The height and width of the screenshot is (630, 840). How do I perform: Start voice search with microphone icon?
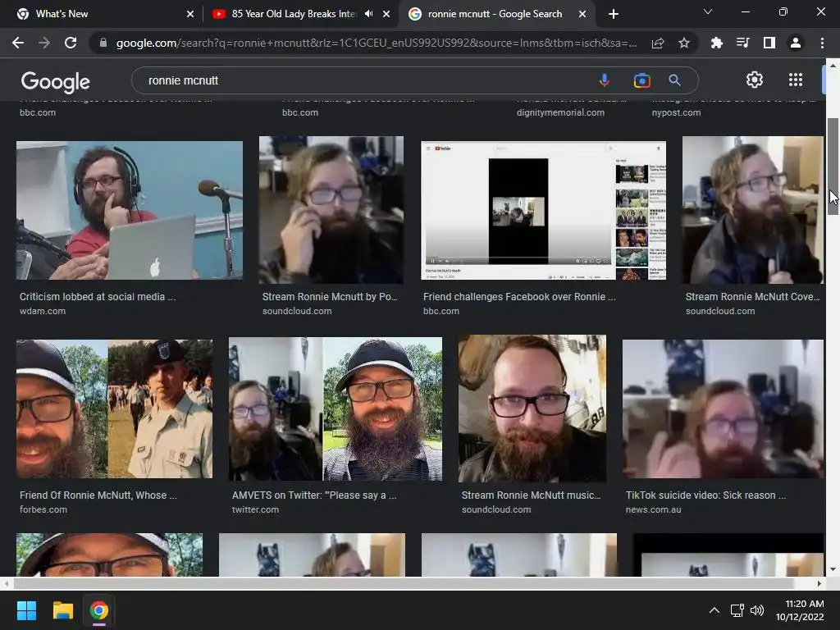click(605, 80)
